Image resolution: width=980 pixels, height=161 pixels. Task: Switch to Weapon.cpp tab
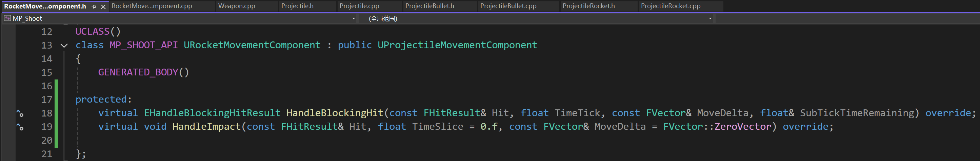point(237,6)
